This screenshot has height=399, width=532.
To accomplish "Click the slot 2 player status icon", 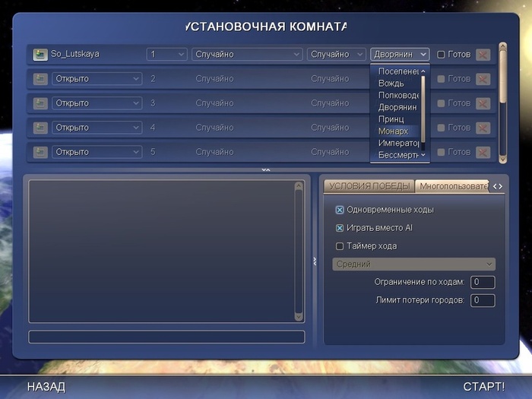I will 40,79.
